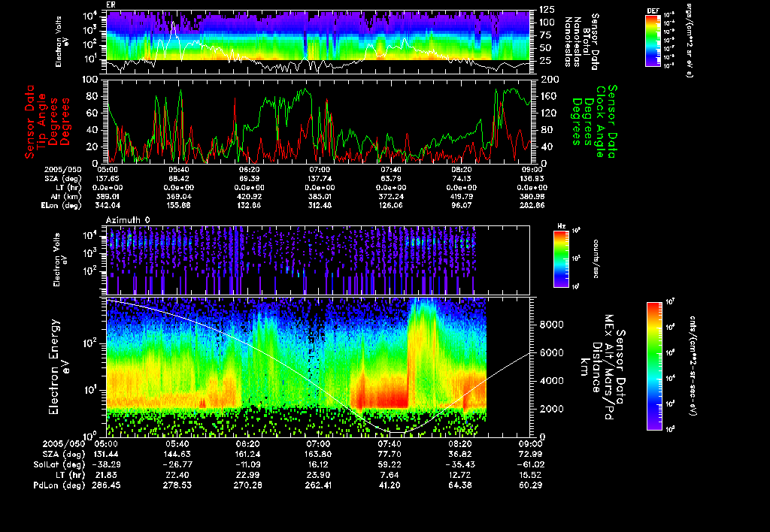This screenshot has width=770, height=532.
Task: Click the SZA value 63.79
Action: click(x=391, y=179)
